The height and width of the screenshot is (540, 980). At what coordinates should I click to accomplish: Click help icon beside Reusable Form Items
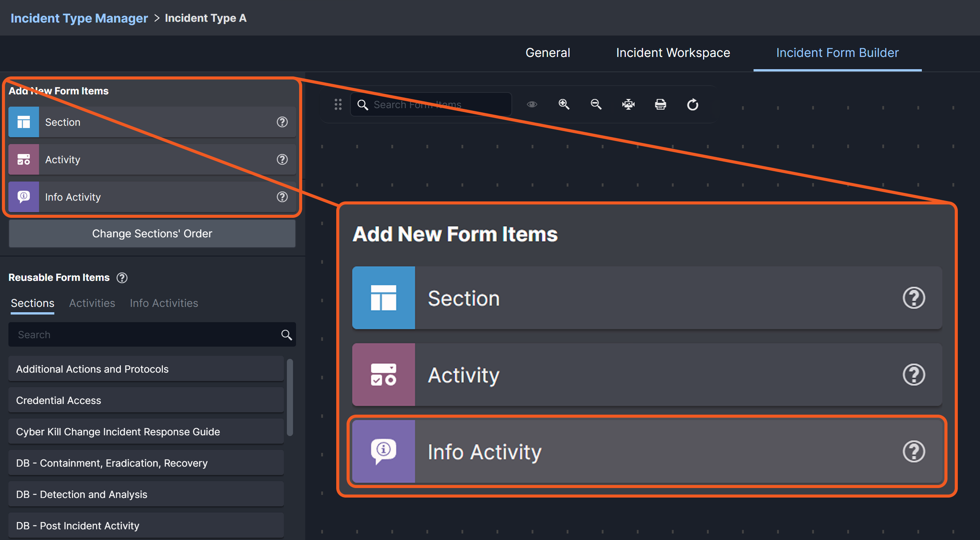pos(122,278)
